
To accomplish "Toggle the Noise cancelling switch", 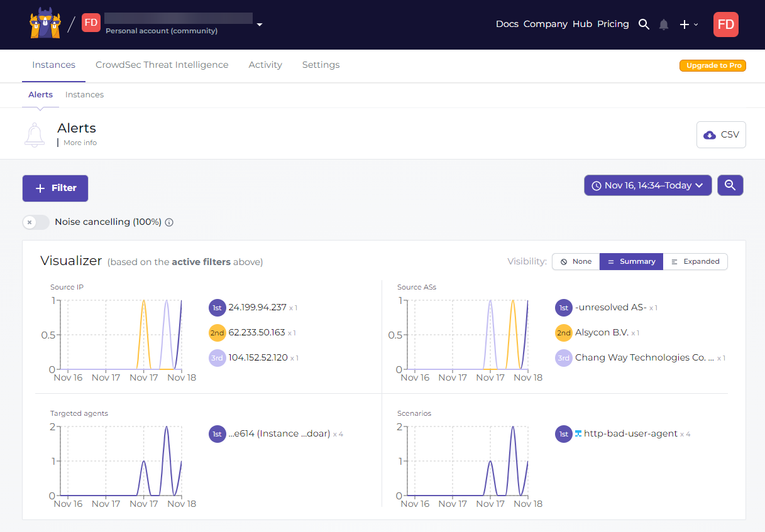I will pos(36,222).
